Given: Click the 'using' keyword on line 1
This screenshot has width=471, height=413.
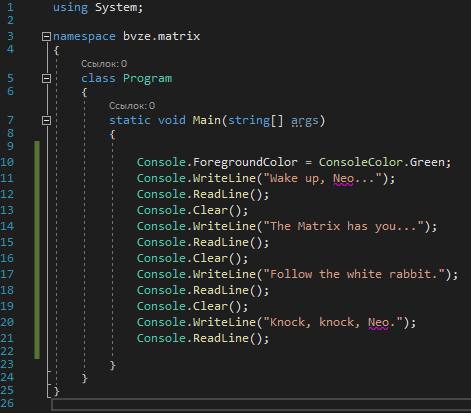Looking at the screenshot, I should (x=70, y=7).
